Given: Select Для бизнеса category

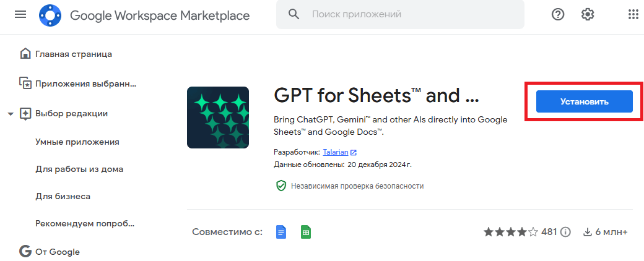Looking at the screenshot, I should pyautogui.click(x=63, y=196).
